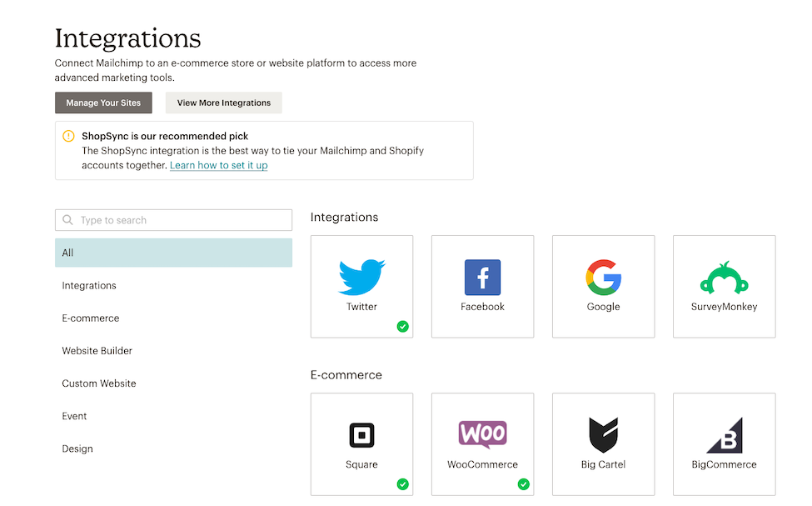The image size is (812, 506).
Task: Select the E-commerce category filter
Action: click(90, 318)
